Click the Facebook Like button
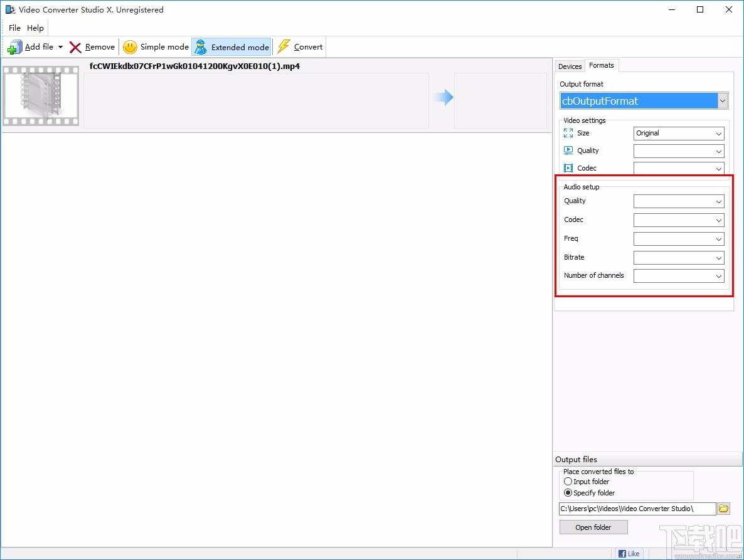 tap(629, 553)
